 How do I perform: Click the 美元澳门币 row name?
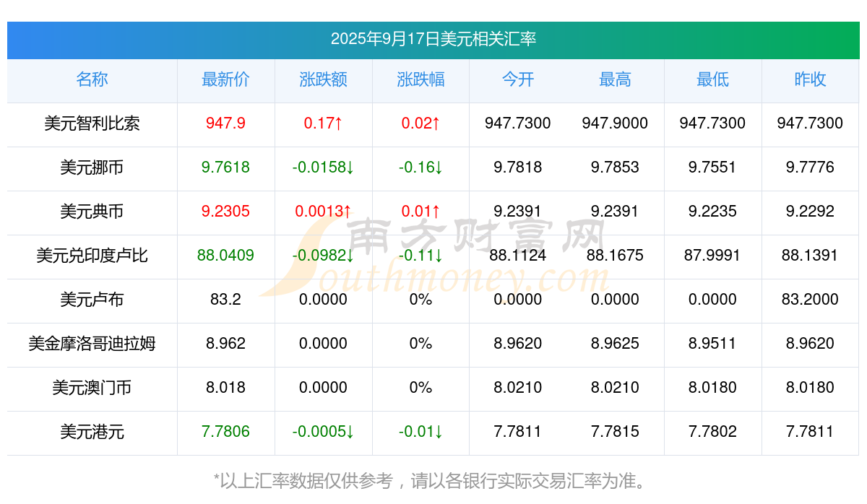(92, 388)
